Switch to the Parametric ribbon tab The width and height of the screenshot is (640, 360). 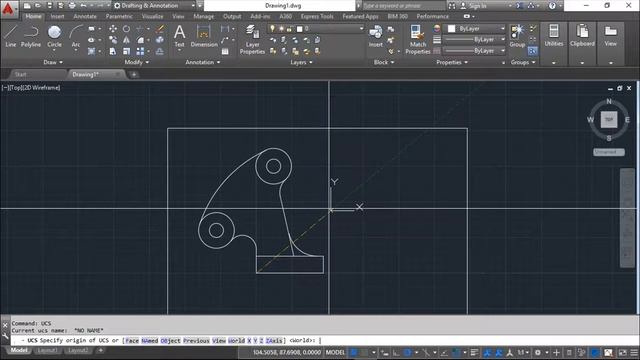(x=119, y=16)
